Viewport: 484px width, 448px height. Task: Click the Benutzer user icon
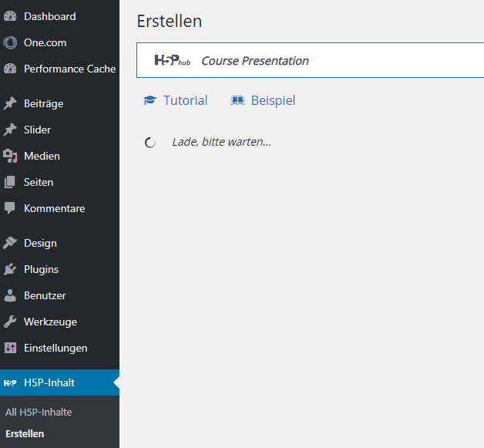pyautogui.click(x=10, y=295)
